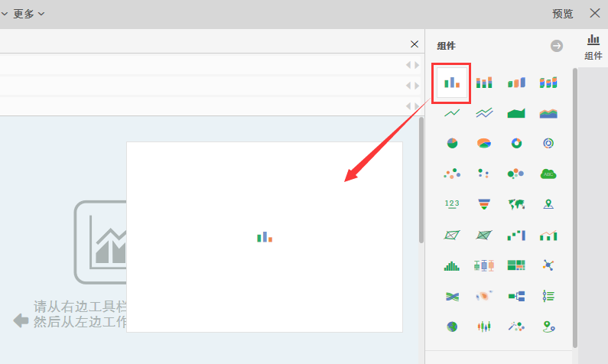
Task: Choose the donut chart icon
Action: (516, 143)
